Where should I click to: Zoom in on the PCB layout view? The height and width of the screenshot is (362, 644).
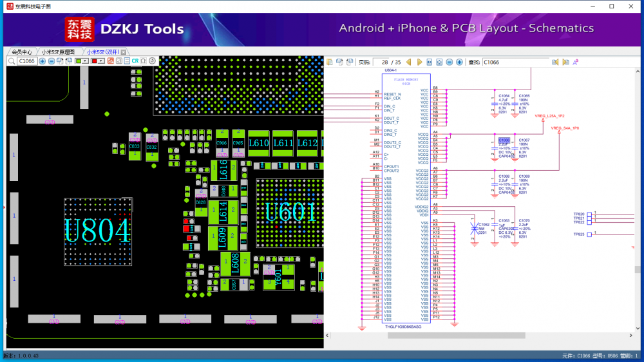43,61
